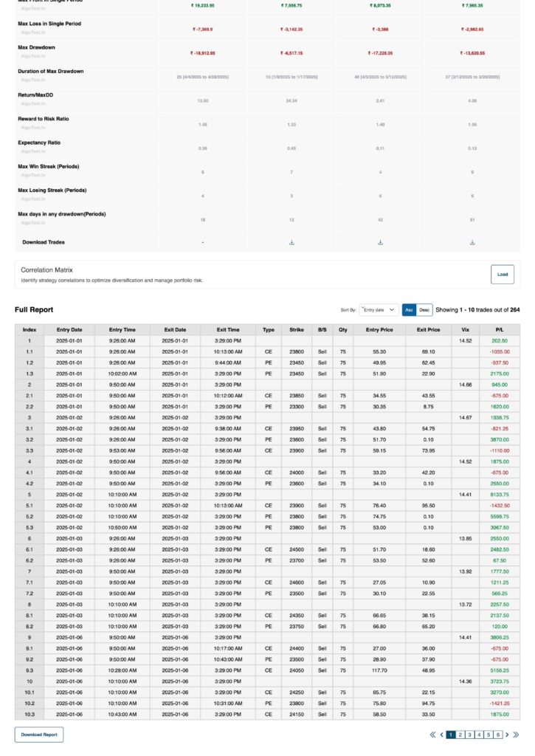Click the Download Trades row label
Image resolution: width=535 pixels, height=756 pixels.
tap(44, 242)
